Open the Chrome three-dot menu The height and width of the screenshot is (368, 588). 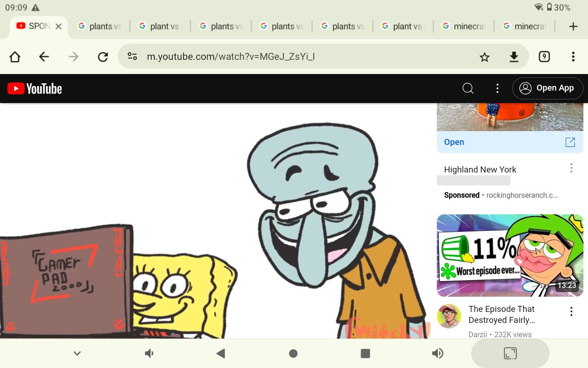[x=573, y=57]
